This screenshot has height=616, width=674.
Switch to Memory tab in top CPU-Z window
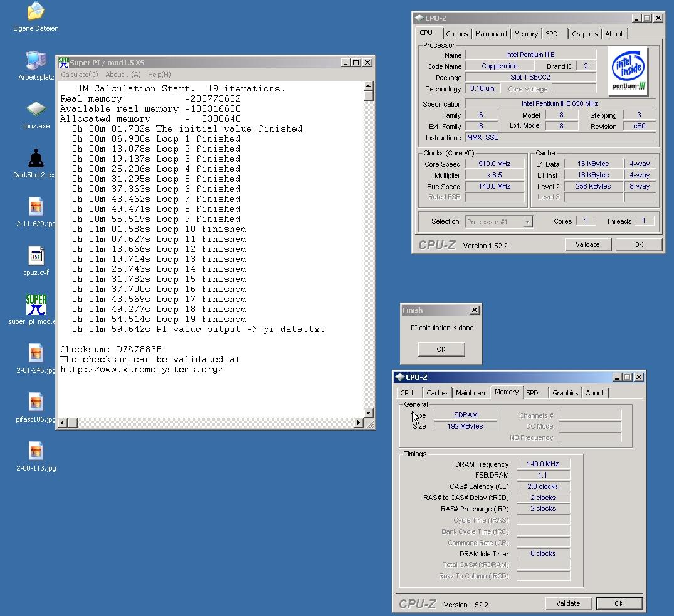tap(525, 34)
